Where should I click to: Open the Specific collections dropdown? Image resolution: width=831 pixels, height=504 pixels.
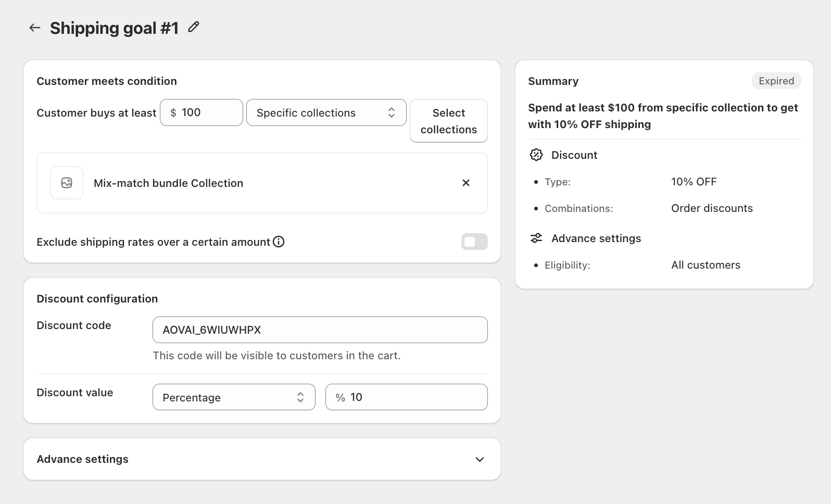(x=326, y=112)
